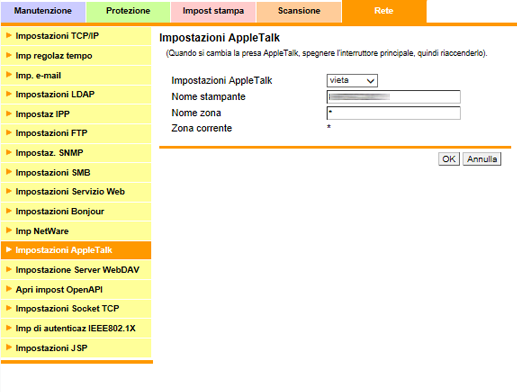Click arrow icon beside Imp NetWare

9,230
